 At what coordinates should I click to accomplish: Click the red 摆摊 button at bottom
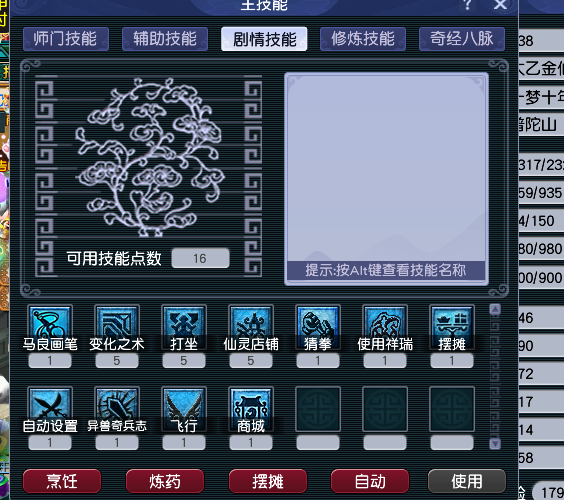tap(268, 481)
